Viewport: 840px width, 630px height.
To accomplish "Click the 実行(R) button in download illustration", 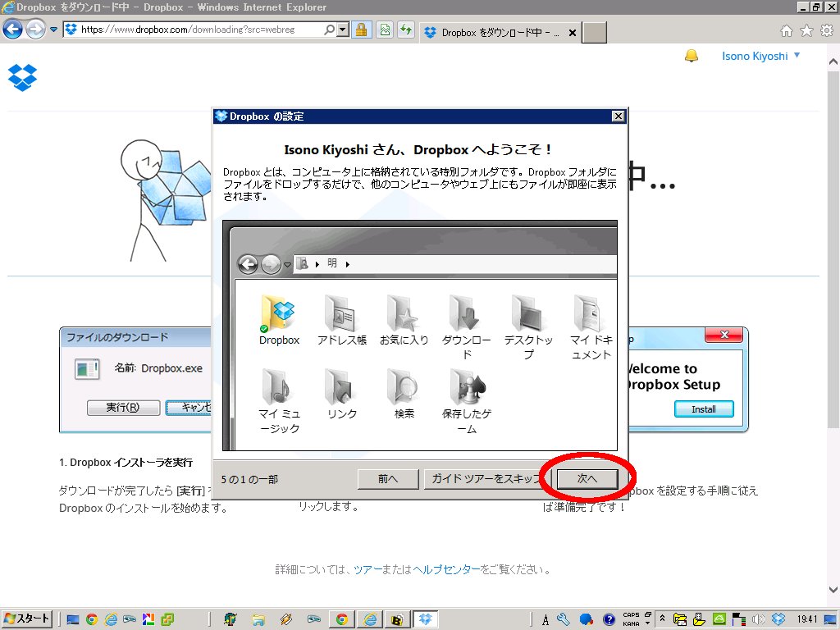I will tap(123, 408).
